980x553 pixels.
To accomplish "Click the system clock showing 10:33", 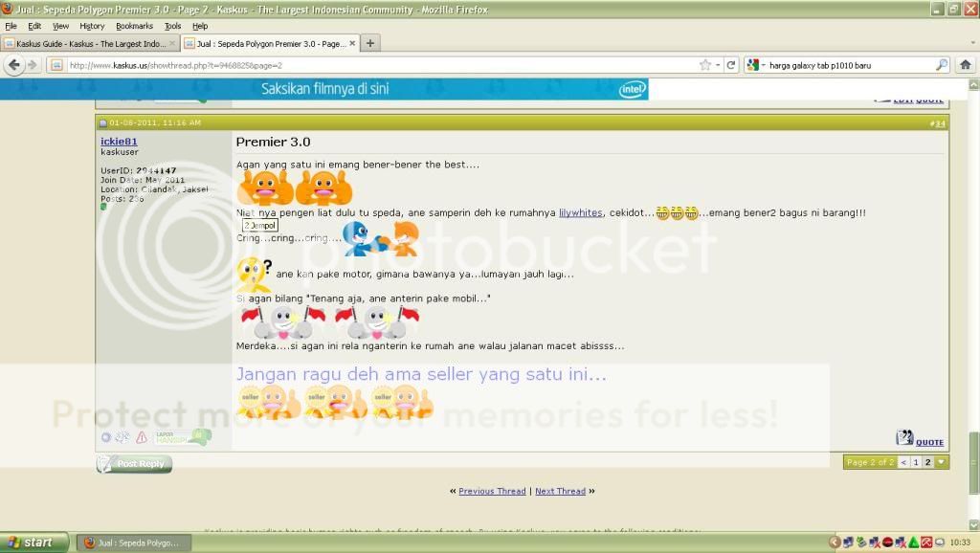I will tap(960, 542).
